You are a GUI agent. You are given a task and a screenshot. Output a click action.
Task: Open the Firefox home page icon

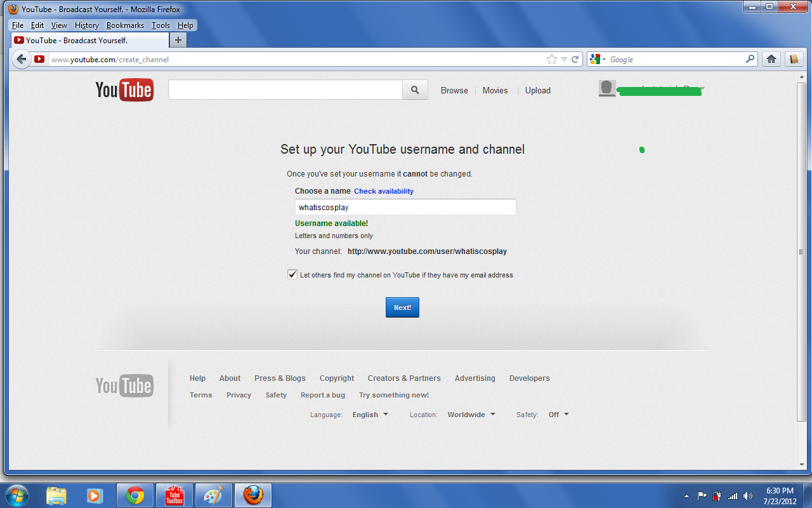[x=771, y=59]
